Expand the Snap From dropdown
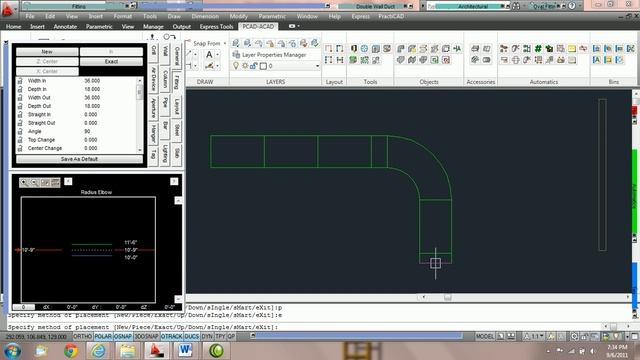Image resolution: width=640 pixels, height=360 pixels. click(x=224, y=43)
